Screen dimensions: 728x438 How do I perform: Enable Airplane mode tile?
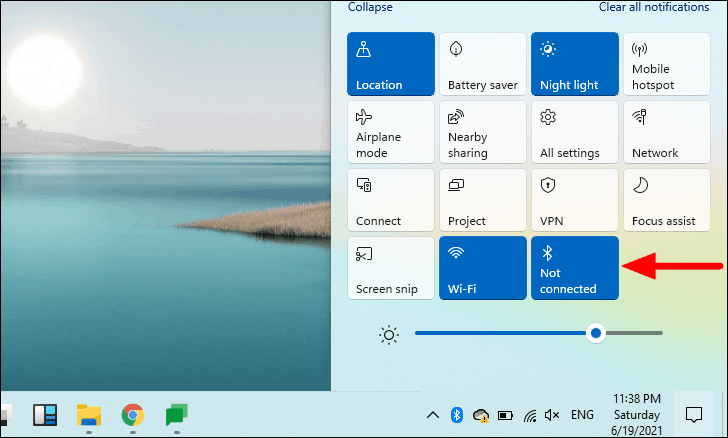391,132
